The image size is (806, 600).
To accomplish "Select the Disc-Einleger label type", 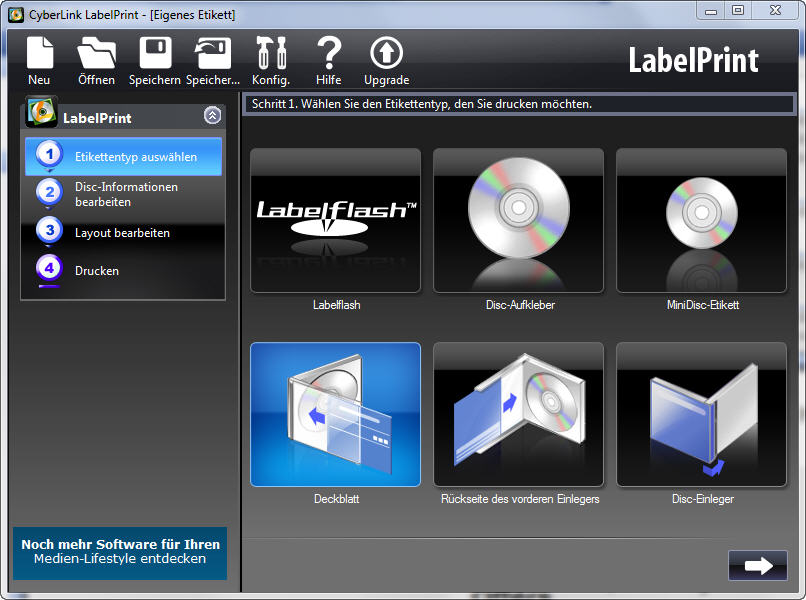I will tap(702, 414).
